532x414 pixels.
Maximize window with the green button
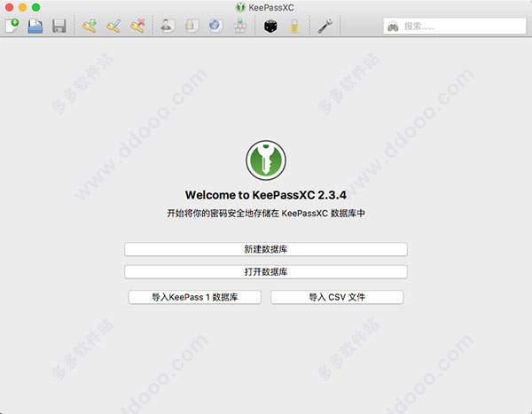(x=35, y=7)
